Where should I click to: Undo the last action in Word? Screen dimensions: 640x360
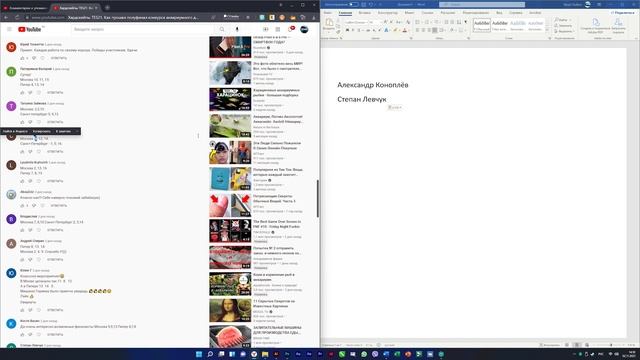[x=371, y=4]
